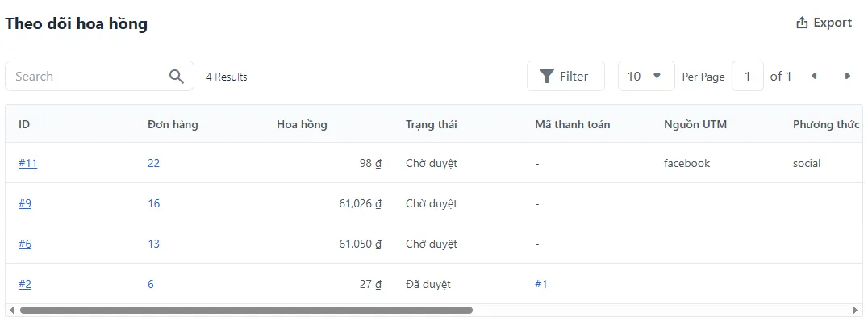
Task: Select the 61,026 ₫ commission cell
Action: [361, 204]
